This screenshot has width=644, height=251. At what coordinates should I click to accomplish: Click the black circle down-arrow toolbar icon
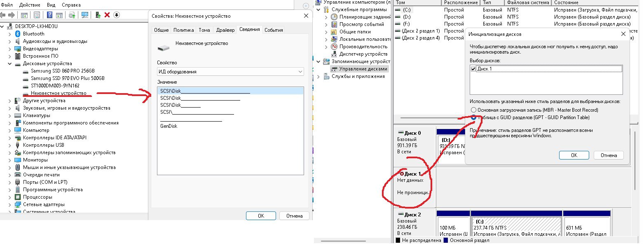(x=117, y=15)
